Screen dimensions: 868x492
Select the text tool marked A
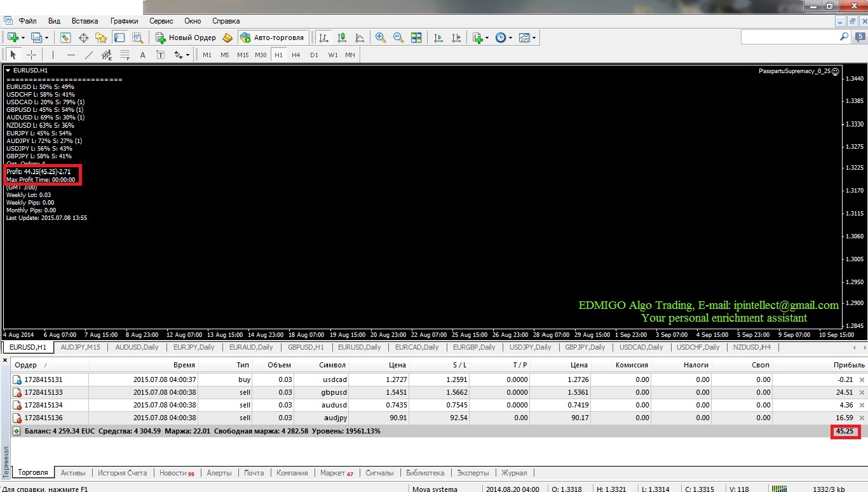pyautogui.click(x=143, y=55)
